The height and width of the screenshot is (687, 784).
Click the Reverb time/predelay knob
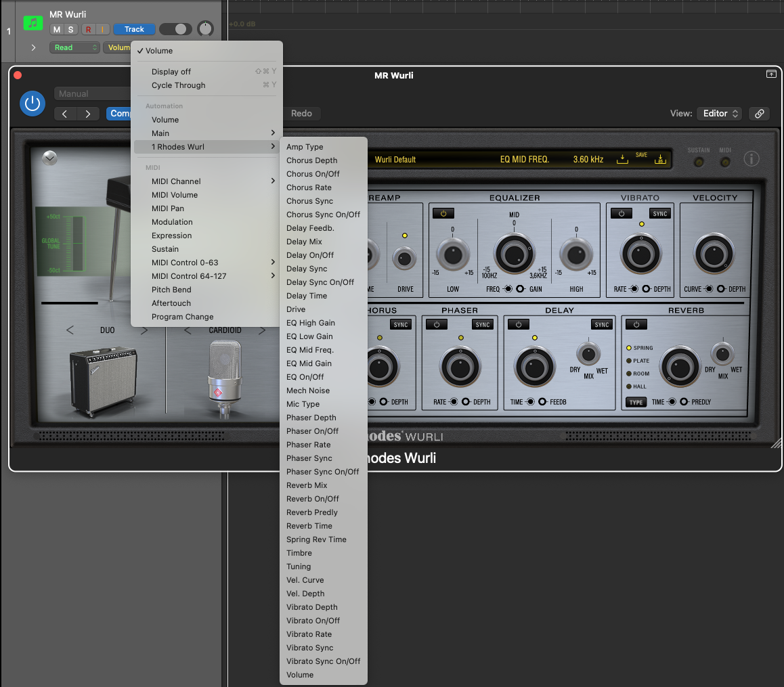coord(680,368)
